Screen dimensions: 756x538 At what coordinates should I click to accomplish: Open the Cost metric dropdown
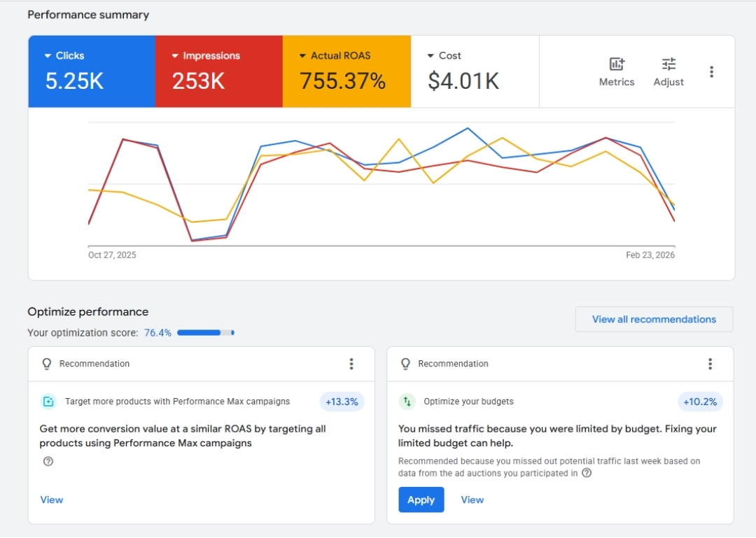pos(430,56)
